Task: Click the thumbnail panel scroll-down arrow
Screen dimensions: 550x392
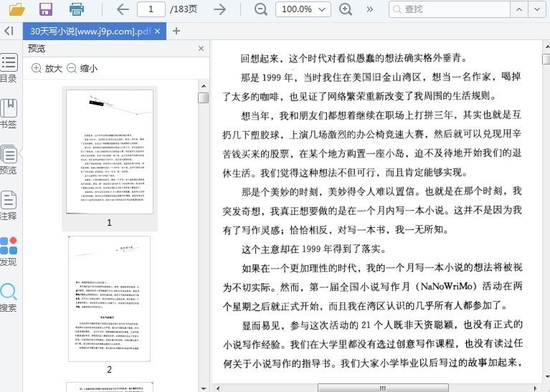Action: (x=204, y=388)
